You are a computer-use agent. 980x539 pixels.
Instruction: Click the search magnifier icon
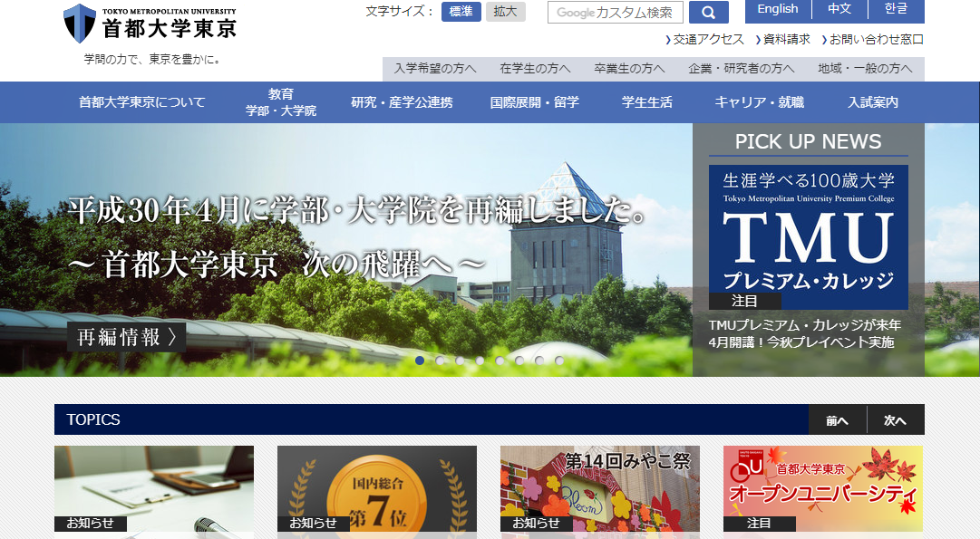pos(709,12)
